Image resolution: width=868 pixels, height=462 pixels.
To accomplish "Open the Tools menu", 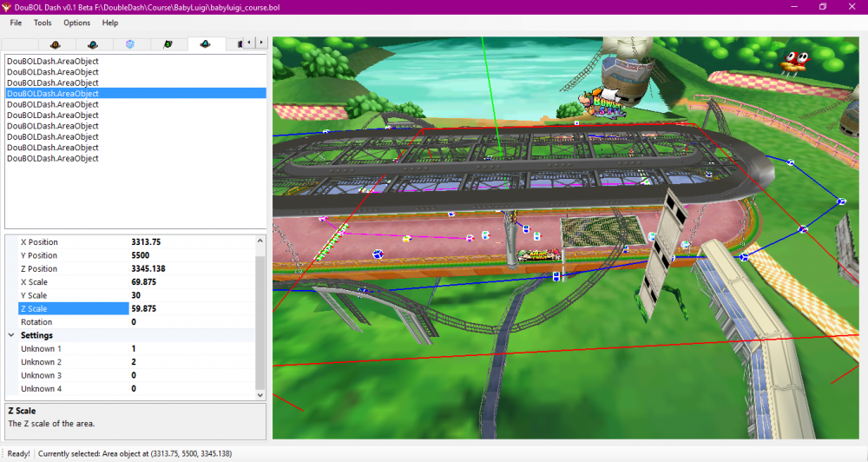I will (x=43, y=23).
